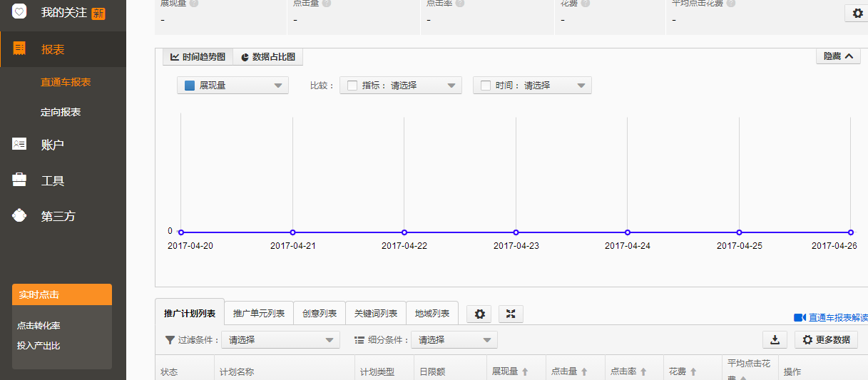Click the blue 展现量 color swatch
The height and width of the screenshot is (380, 868).
click(190, 86)
